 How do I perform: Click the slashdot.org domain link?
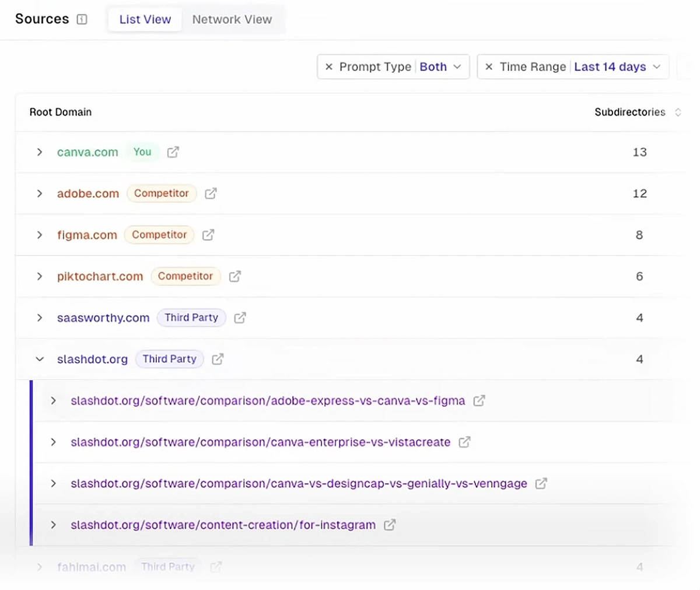(92, 359)
